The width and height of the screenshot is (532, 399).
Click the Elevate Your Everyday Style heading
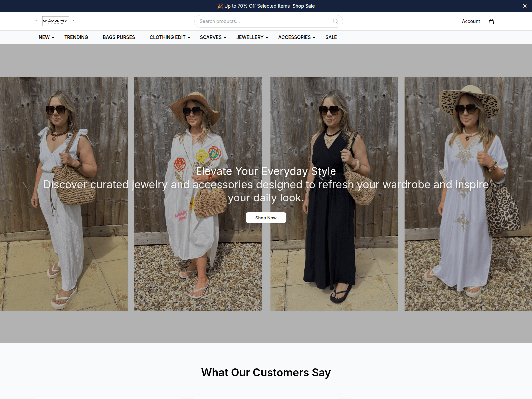click(266, 171)
